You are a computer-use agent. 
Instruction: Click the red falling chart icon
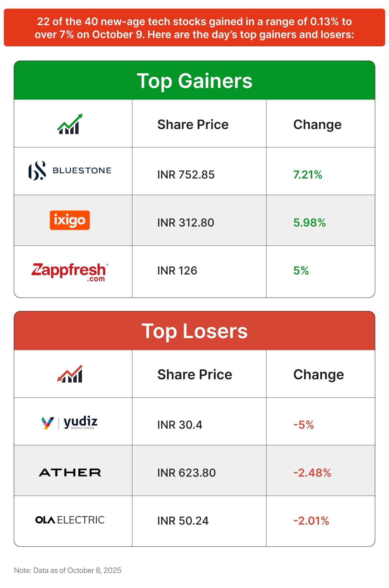[70, 374]
